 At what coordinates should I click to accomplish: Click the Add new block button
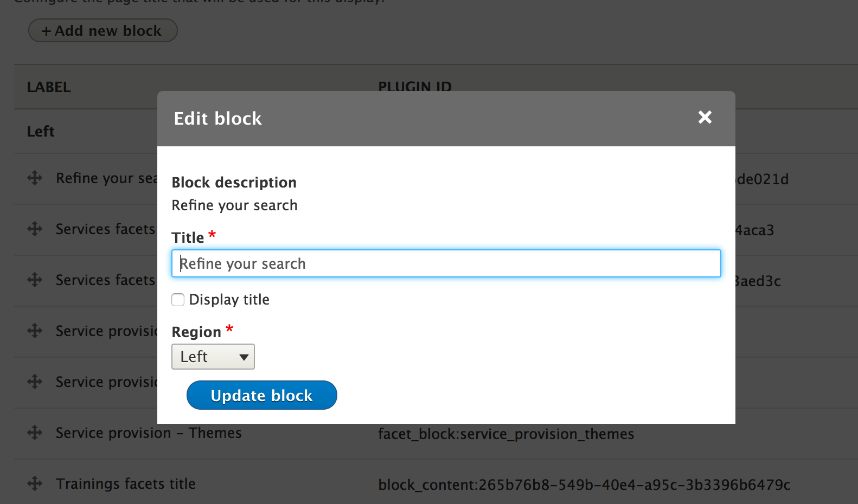coord(103,31)
